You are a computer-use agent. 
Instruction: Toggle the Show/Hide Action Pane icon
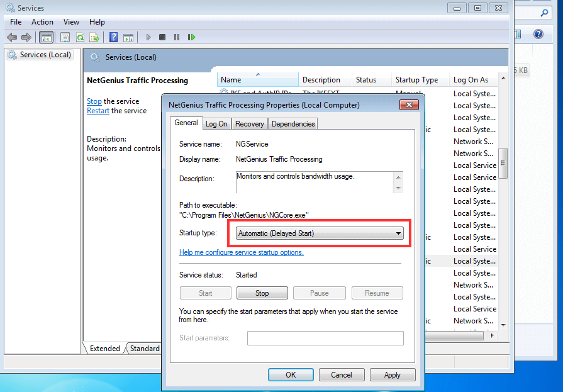(128, 37)
